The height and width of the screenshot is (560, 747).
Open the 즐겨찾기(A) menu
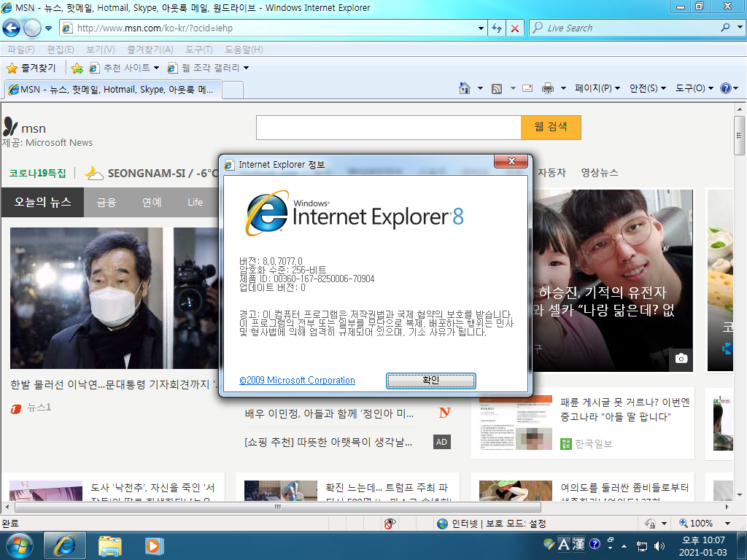(x=150, y=50)
